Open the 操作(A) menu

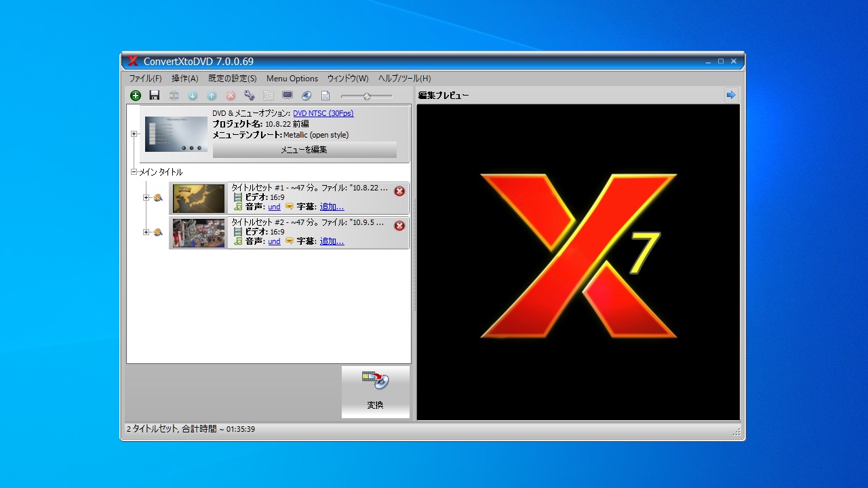point(185,79)
